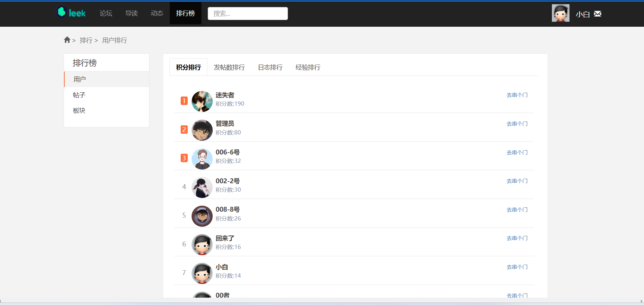Switch to the 经验排行 tab
644x305 pixels.
coord(308,67)
